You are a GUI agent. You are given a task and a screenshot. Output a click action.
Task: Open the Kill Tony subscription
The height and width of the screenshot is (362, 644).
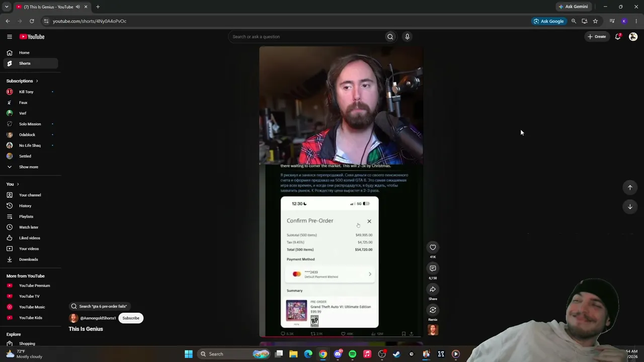coord(30,92)
